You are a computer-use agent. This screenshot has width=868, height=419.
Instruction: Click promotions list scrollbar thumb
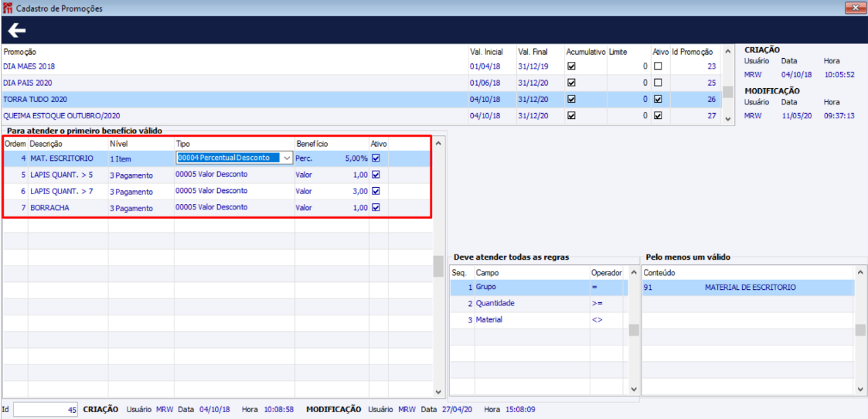(x=728, y=92)
